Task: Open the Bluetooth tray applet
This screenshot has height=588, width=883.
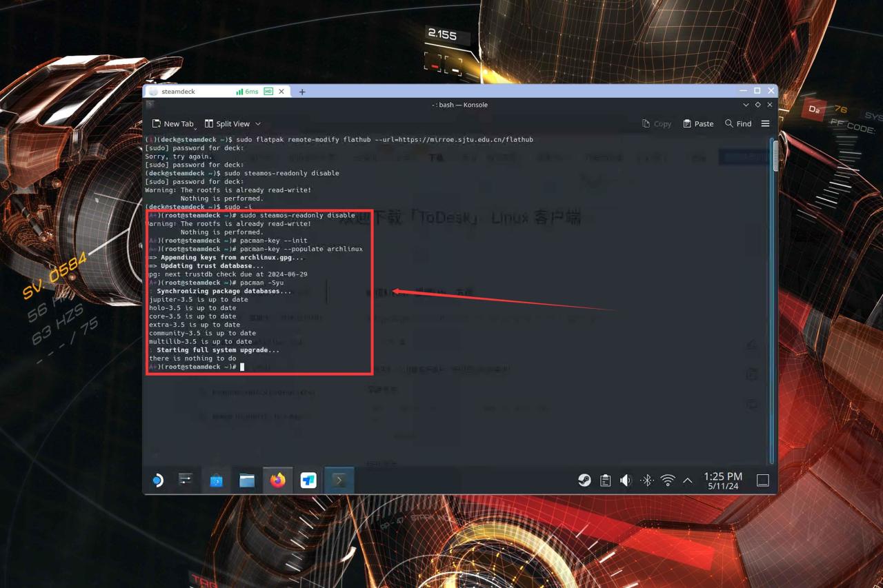Action: (646, 480)
